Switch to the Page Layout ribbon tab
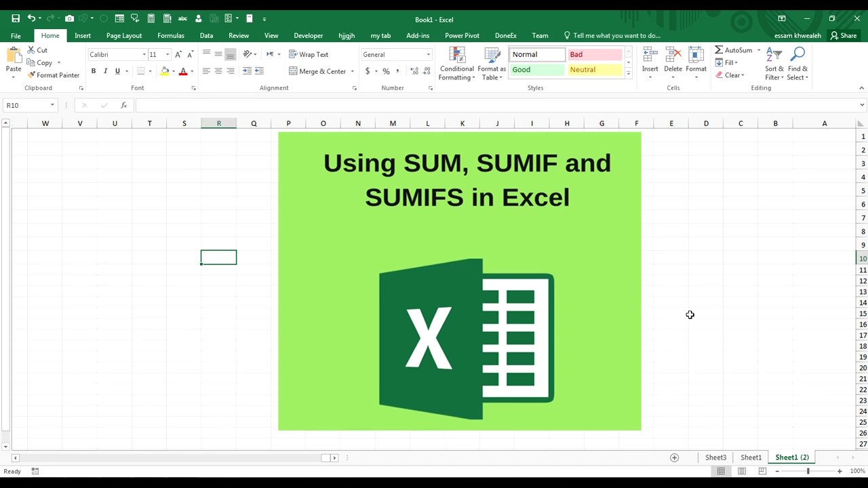The image size is (868, 488). (124, 35)
